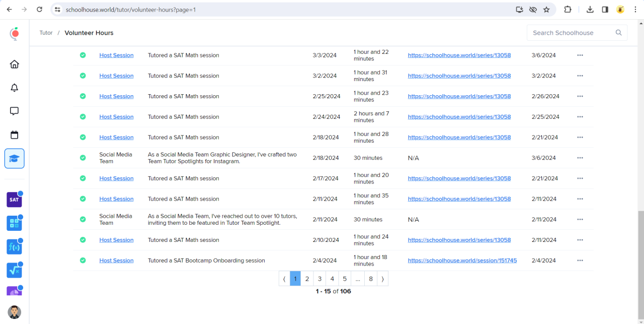The width and height of the screenshot is (644, 324).
Task: Click the crossed-out eye icon in address bar
Action: pyautogui.click(x=533, y=10)
